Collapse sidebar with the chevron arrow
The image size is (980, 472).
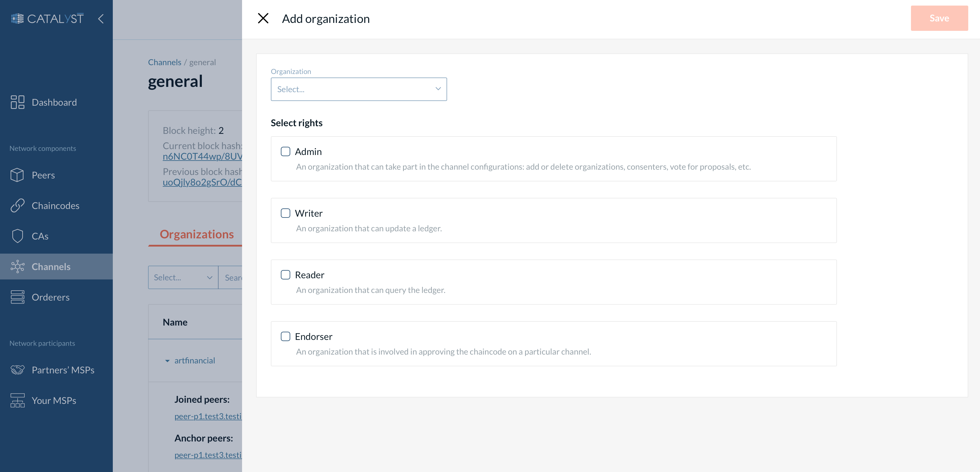101,18
